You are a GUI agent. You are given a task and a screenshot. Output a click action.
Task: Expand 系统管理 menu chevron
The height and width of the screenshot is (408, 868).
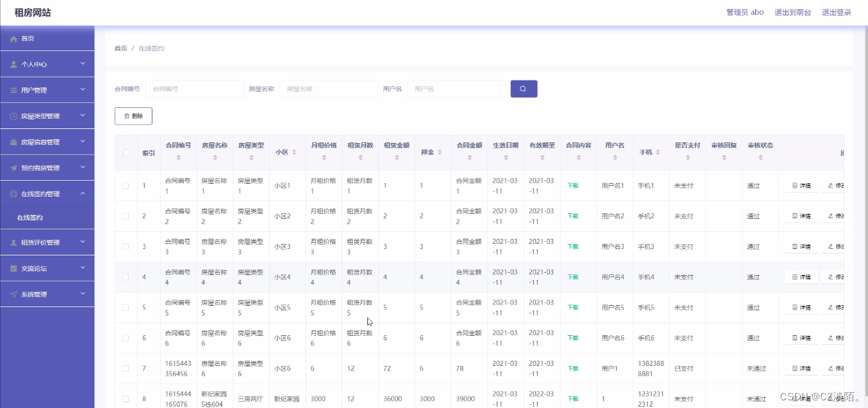click(x=83, y=294)
